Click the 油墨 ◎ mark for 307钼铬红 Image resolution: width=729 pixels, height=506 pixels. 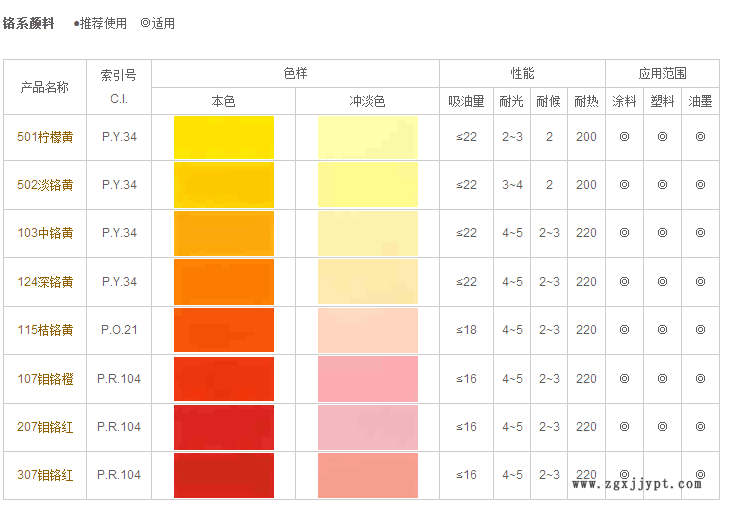[700, 475]
